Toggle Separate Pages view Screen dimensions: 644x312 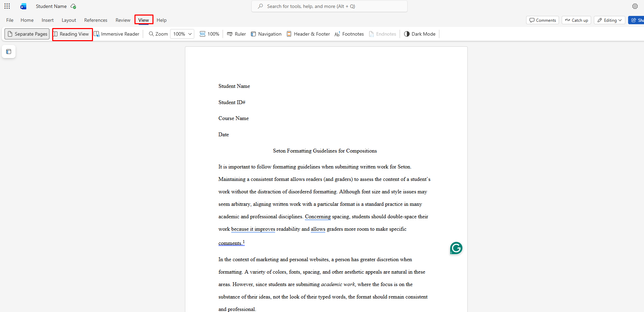click(x=27, y=34)
